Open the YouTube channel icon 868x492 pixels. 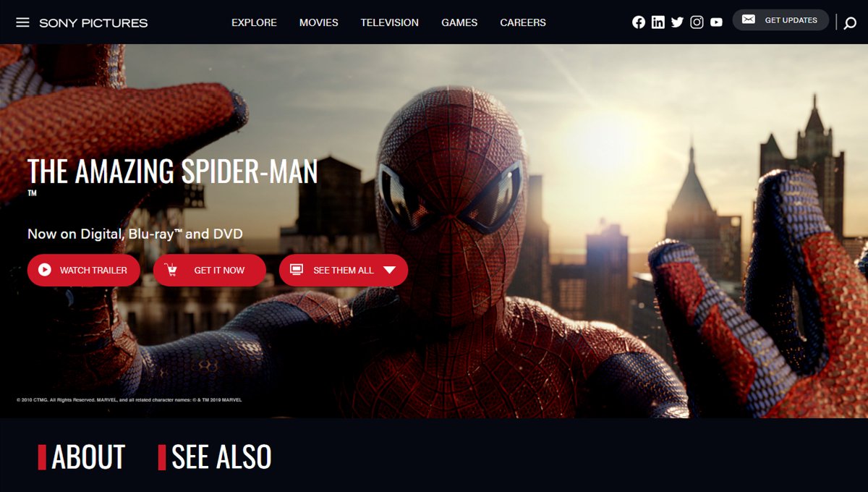pyautogui.click(x=717, y=22)
